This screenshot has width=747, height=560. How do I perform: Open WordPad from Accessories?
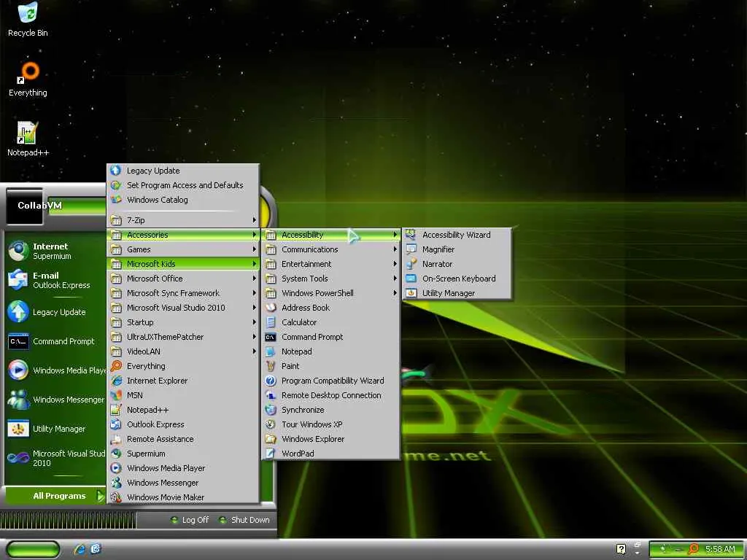click(x=331, y=454)
